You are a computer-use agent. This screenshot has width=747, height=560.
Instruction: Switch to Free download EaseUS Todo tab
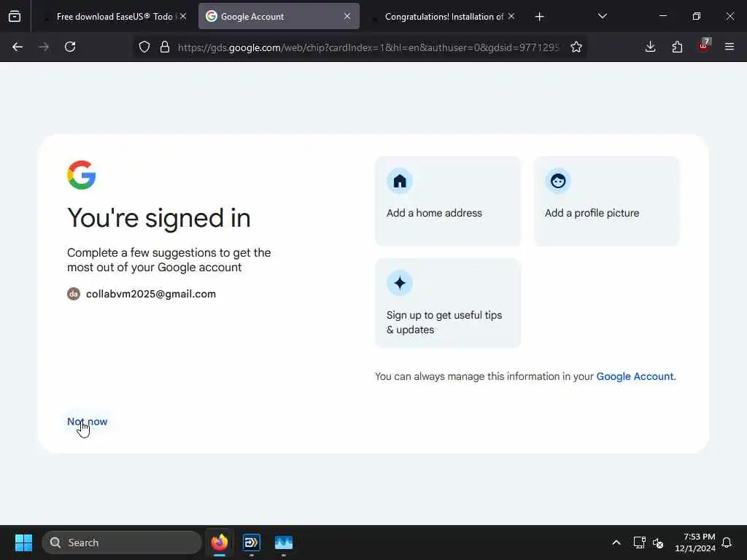point(115,17)
